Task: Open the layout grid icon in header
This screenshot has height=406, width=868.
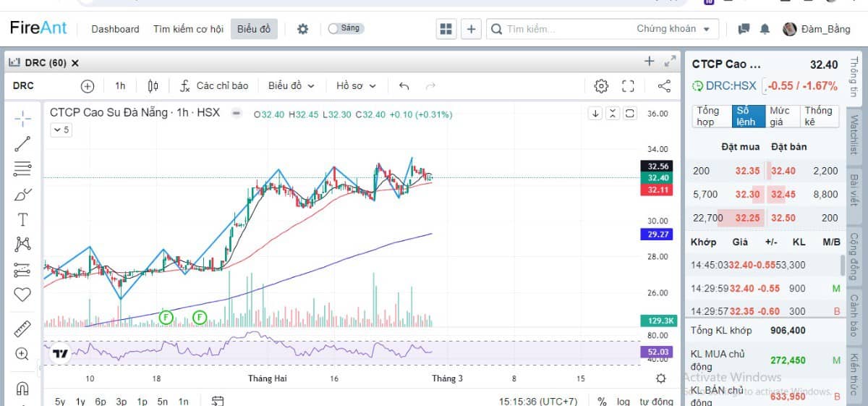Action: tap(446, 29)
